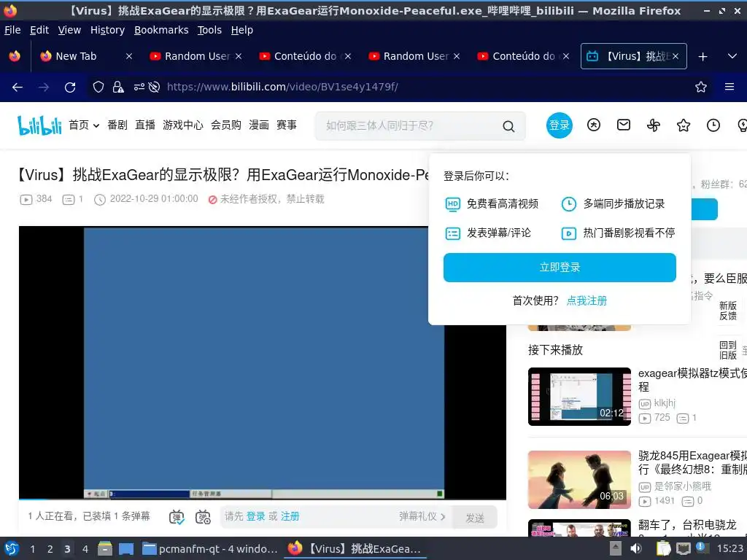Click the 点我注册 link
This screenshot has width=747, height=560.
point(587,300)
